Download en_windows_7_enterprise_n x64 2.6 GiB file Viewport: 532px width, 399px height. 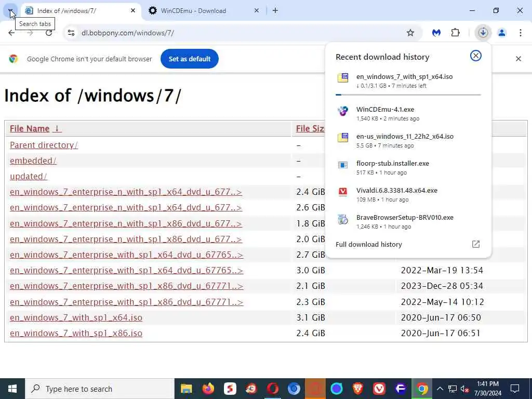(x=126, y=208)
